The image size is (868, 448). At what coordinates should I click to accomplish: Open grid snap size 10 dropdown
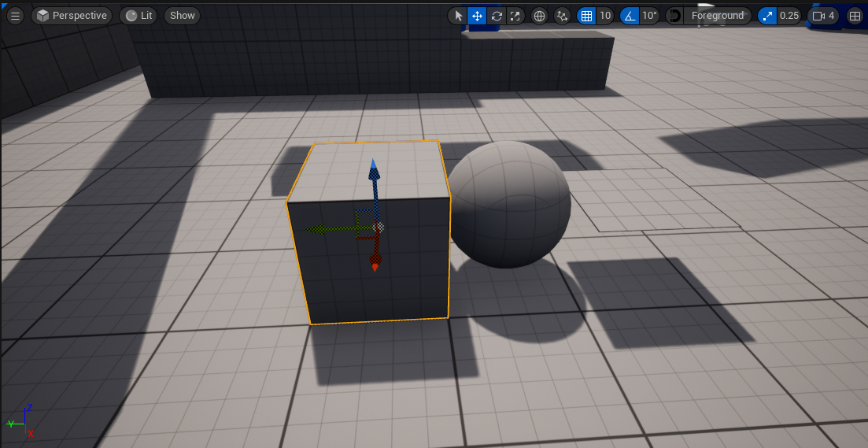click(x=606, y=16)
